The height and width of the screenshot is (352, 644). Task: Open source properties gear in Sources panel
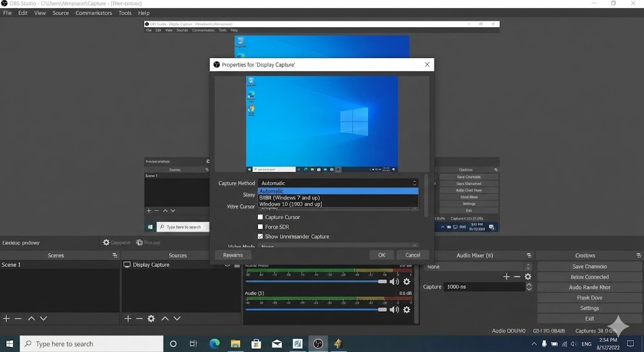point(151,319)
